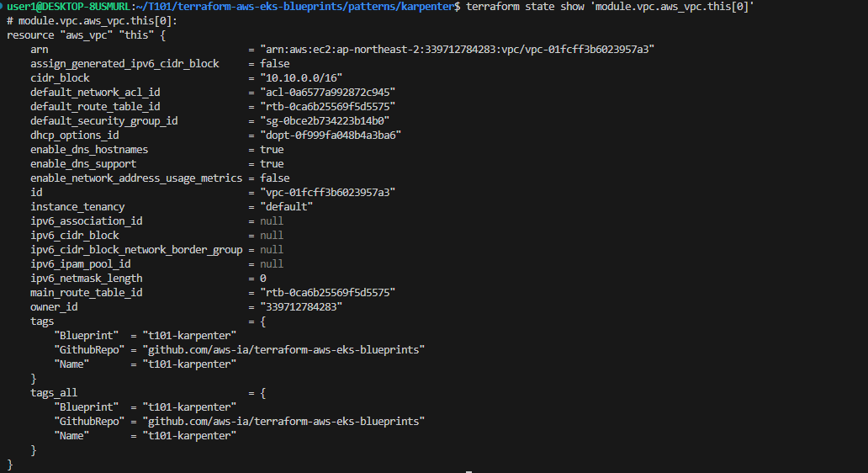Click the value "dopt-0f999fa048b4a3ba6"
The height and width of the screenshot is (473, 868).
pyautogui.click(x=331, y=136)
